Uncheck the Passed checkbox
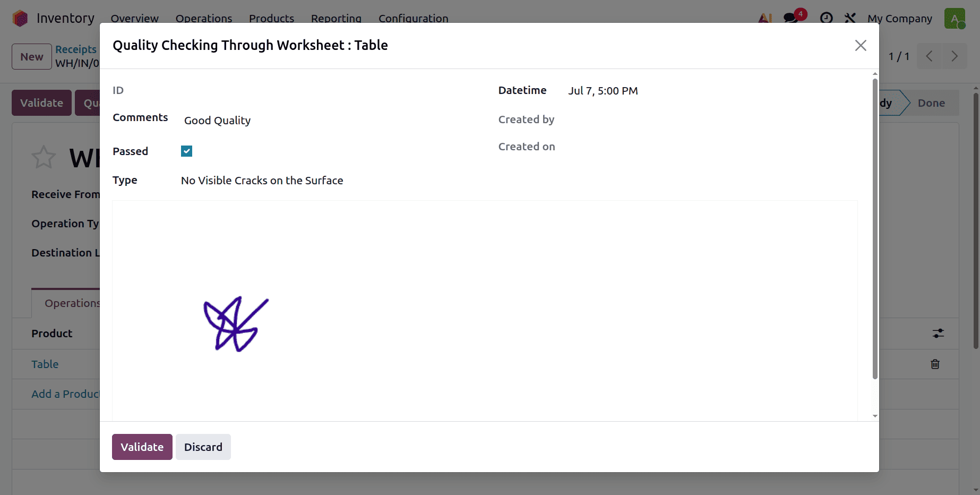 coord(186,151)
